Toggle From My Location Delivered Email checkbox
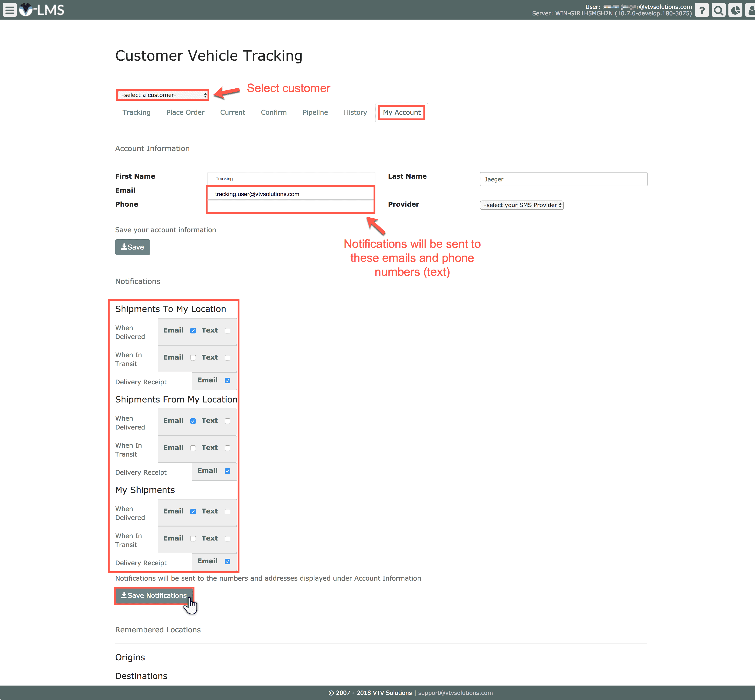 pyautogui.click(x=193, y=421)
